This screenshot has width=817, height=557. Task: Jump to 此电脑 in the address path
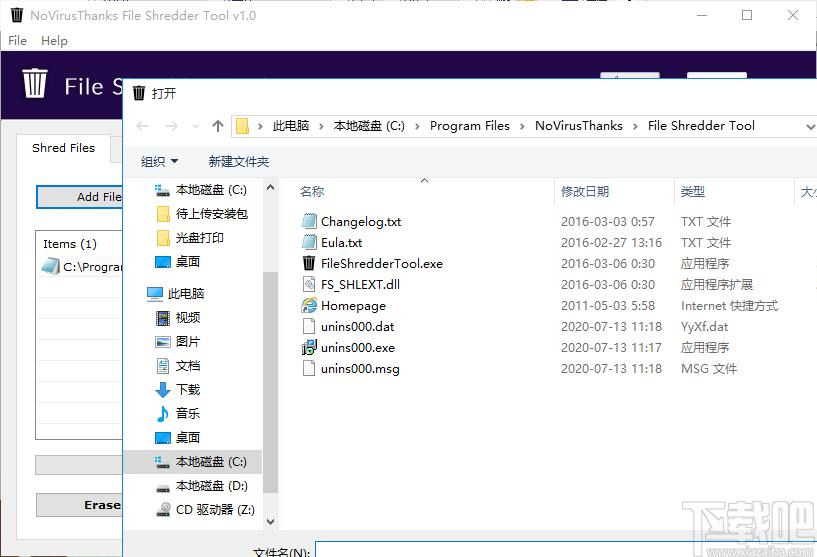[x=291, y=126]
